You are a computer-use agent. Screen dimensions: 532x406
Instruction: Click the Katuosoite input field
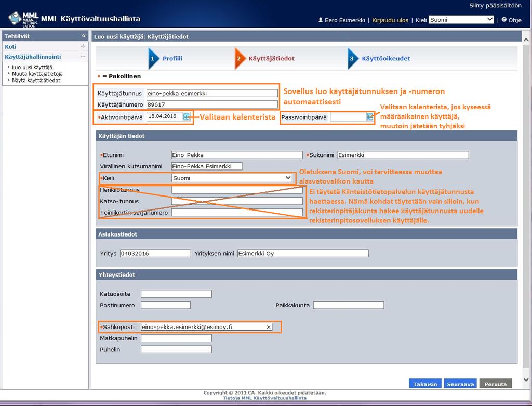[177, 294]
